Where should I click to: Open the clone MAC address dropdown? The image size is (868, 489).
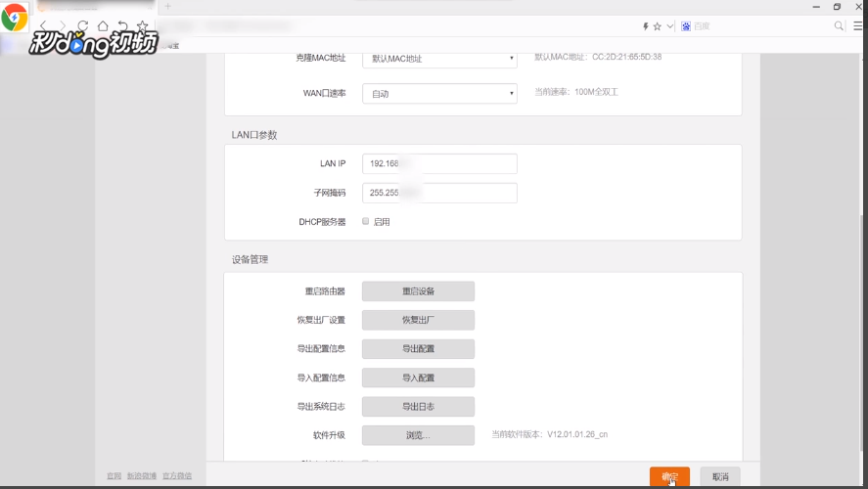(x=439, y=58)
